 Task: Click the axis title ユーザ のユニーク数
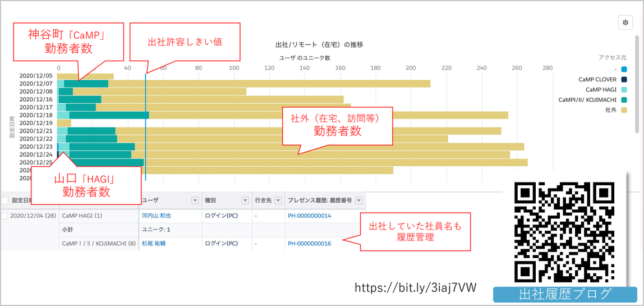[x=305, y=58]
